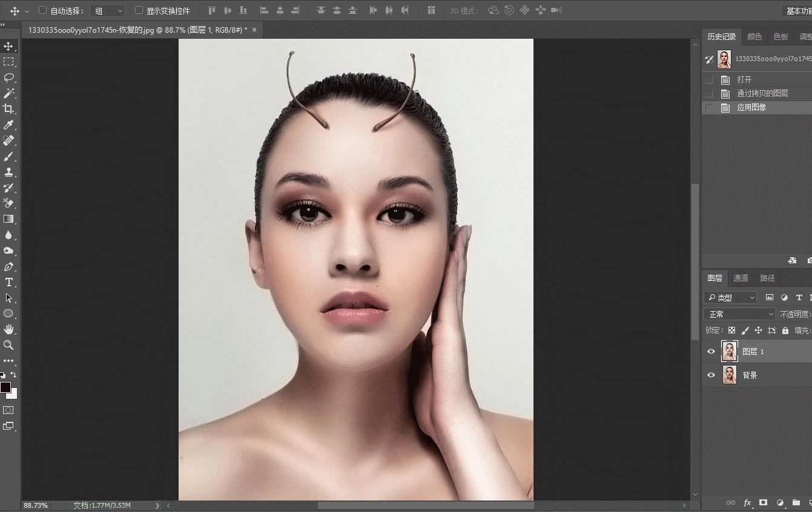Select the Move tool
Screen dimensions: 812x512
[x=8, y=45]
